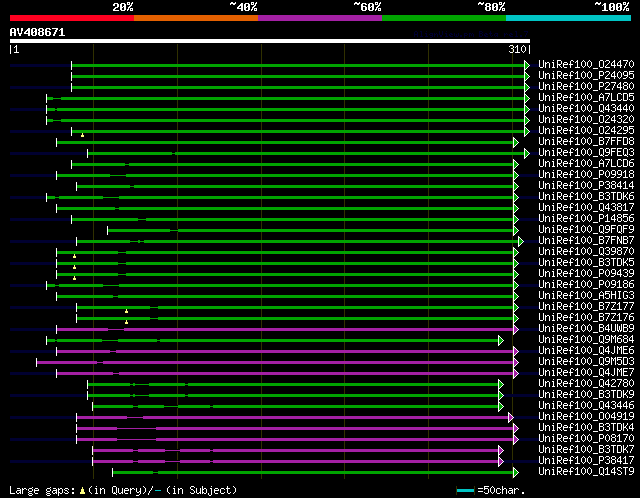Click the arrowhead on the UniRef100_B7FNB7 row

point(521,241)
